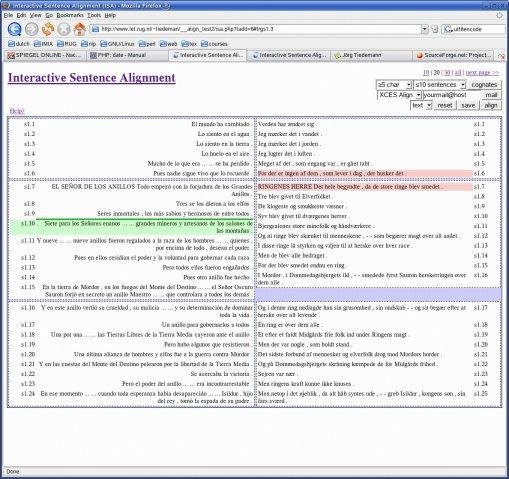
Task: Open the dutch bookmark folder
Action: [x=19, y=44]
